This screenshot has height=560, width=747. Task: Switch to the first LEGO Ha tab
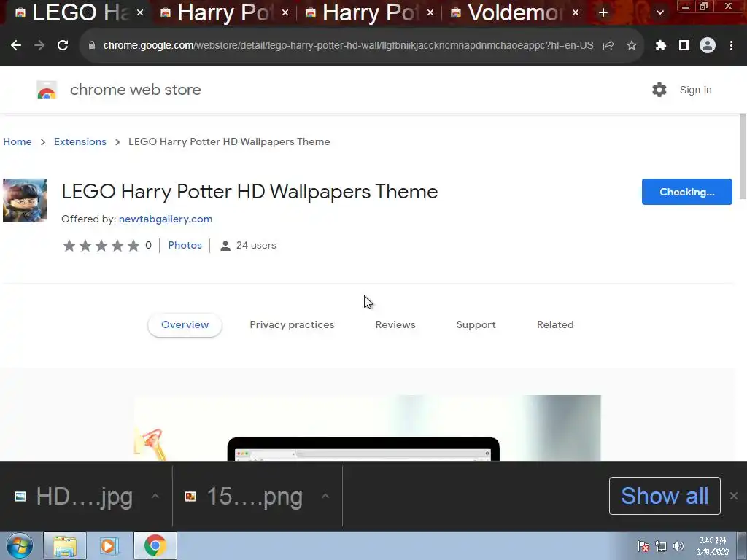76,13
